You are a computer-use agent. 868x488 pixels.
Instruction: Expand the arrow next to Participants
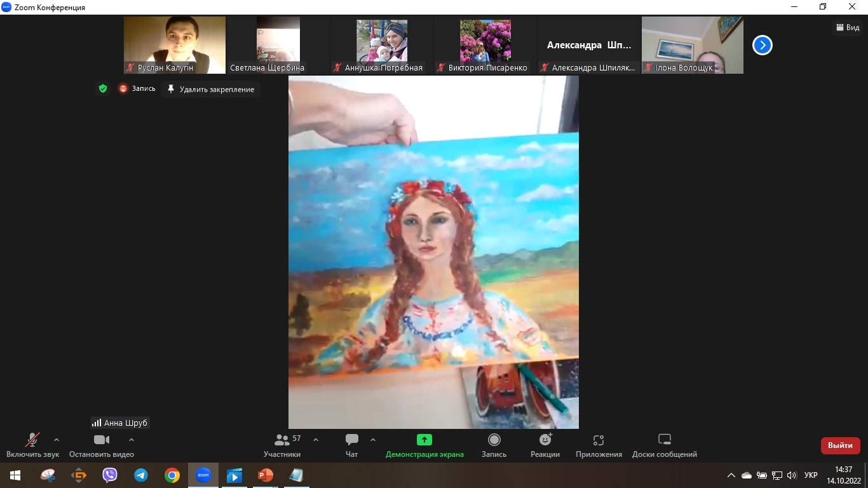point(316,440)
